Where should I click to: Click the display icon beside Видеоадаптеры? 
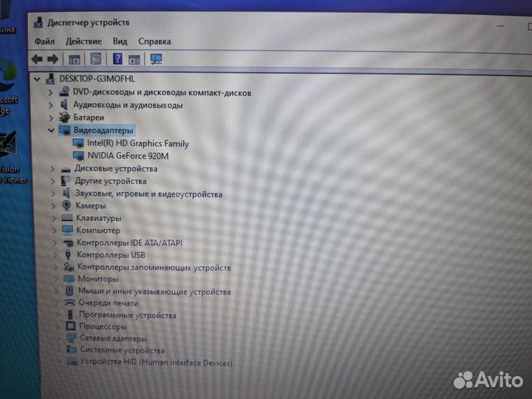pos(65,130)
